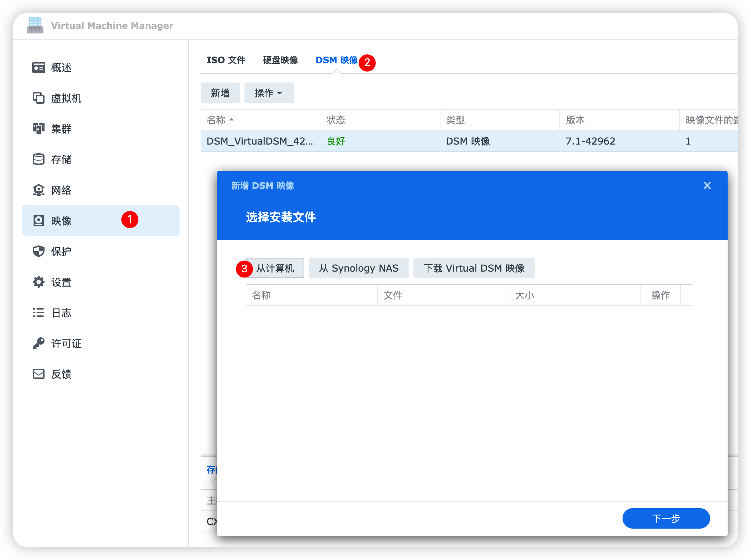Click the 从计算机 button

point(275,268)
